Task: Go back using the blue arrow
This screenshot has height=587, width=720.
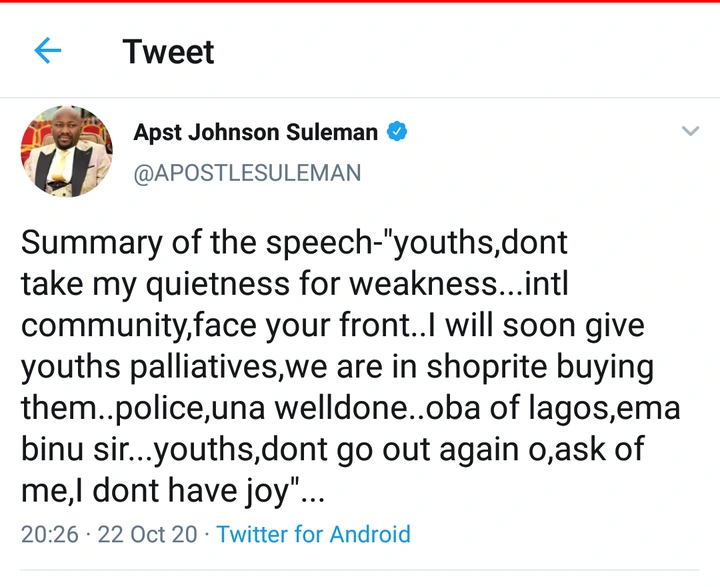Action: tap(48, 51)
